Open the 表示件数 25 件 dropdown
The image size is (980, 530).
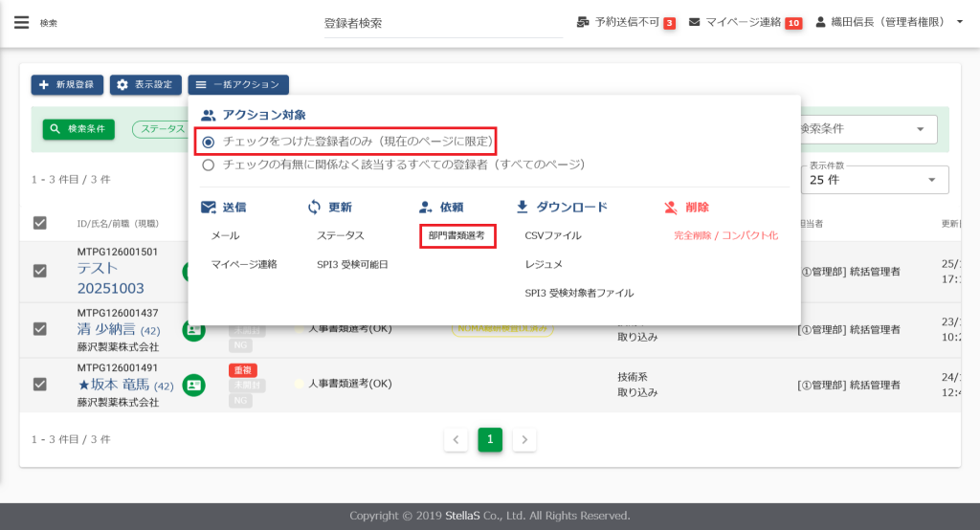click(874, 180)
